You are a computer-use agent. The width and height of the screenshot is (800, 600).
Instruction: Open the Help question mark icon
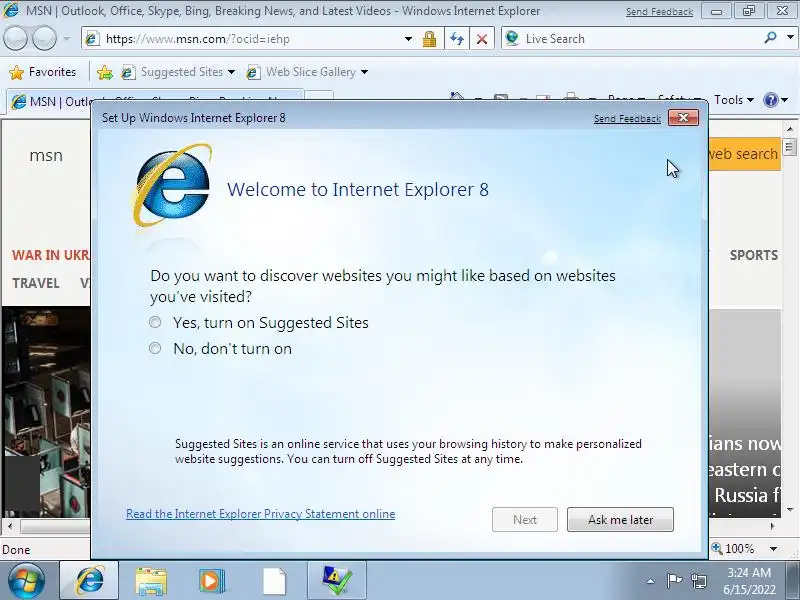(x=770, y=100)
